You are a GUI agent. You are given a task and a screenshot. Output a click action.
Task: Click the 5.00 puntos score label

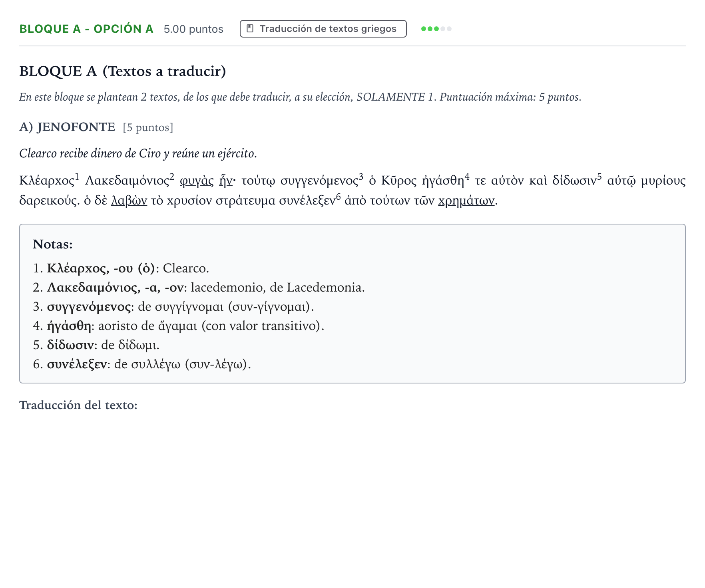click(193, 29)
